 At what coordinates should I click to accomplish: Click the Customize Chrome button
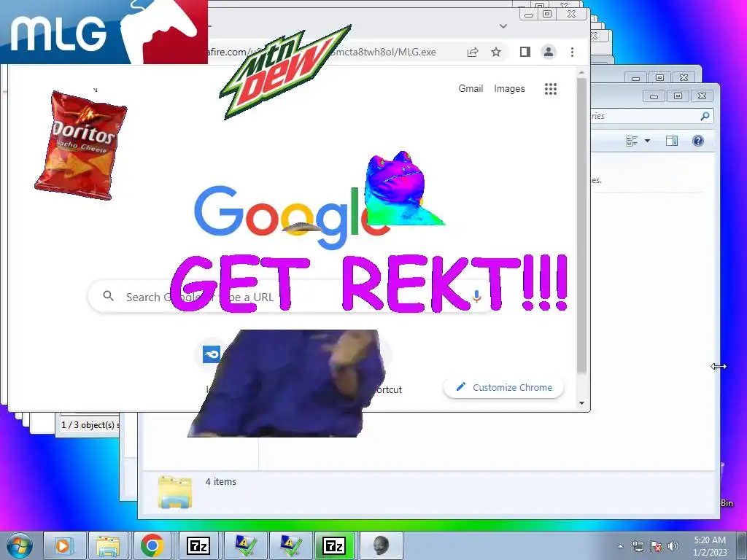tap(503, 388)
